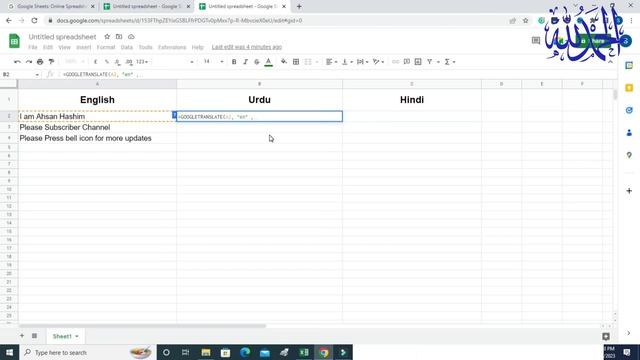
Task: Add a new sheet with plus button
Action: click(x=22, y=336)
